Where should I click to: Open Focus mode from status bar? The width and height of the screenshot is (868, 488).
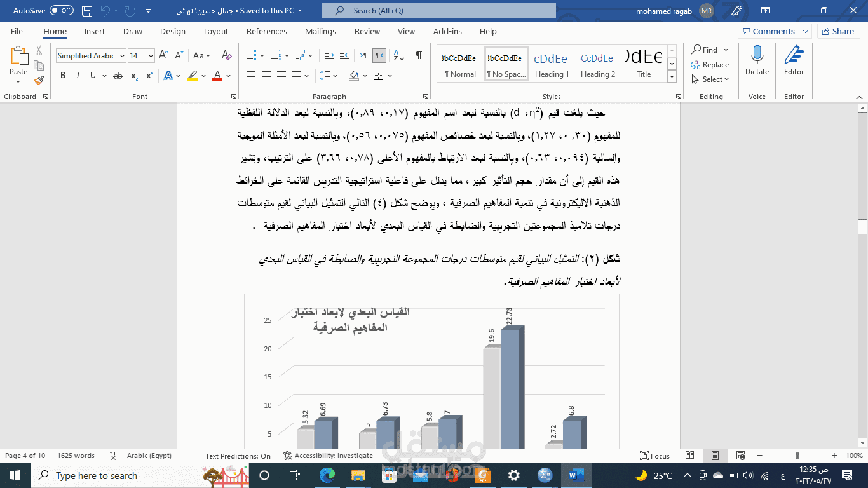coord(655,456)
